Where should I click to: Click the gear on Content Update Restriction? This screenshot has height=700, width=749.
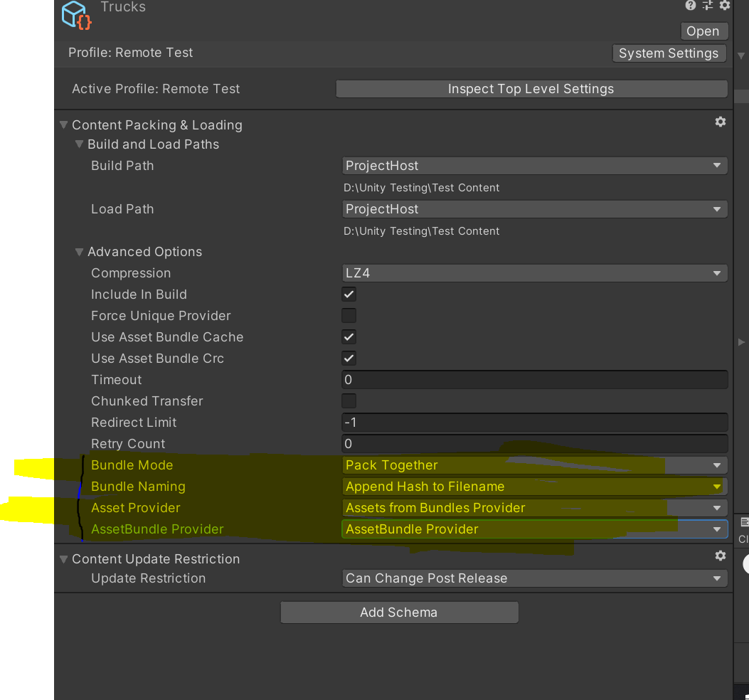(721, 556)
